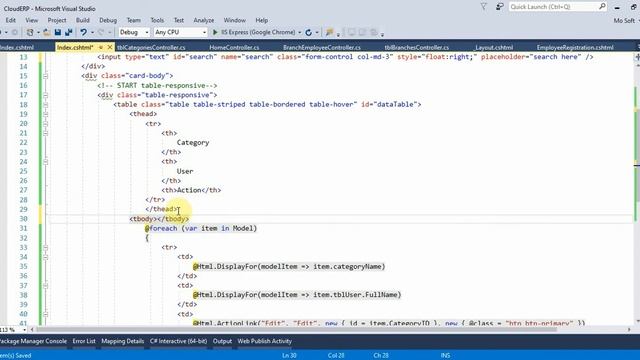Image resolution: width=640 pixels, height=360 pixels.
Task: Open the Test menu
Action: pyautogui.click(x=179, y=20)
